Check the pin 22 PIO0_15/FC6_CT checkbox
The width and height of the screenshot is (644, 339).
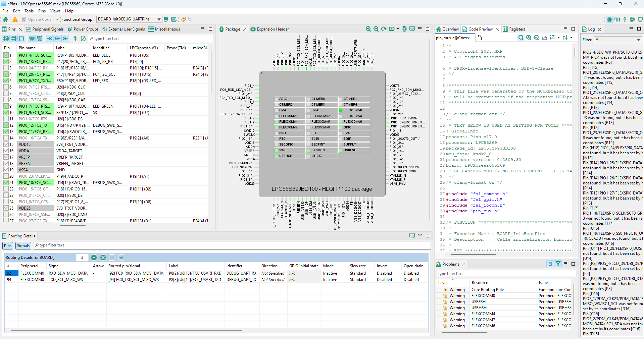(6, 189)
